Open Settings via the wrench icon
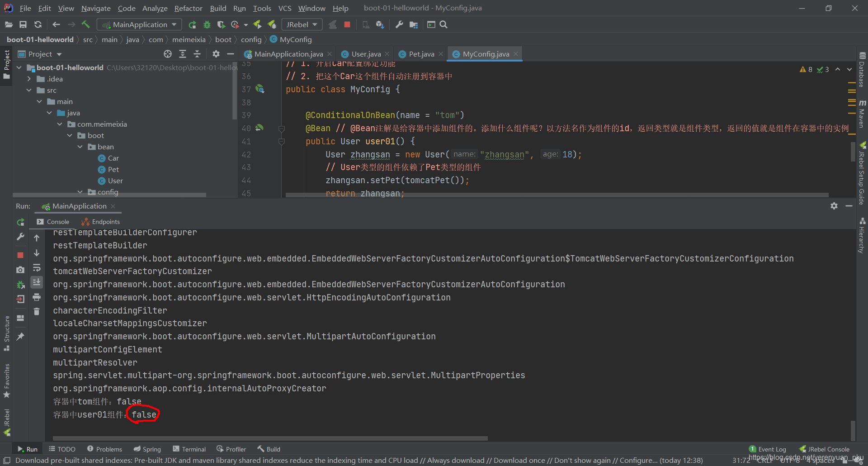The image size is (868, 466). 399,24
